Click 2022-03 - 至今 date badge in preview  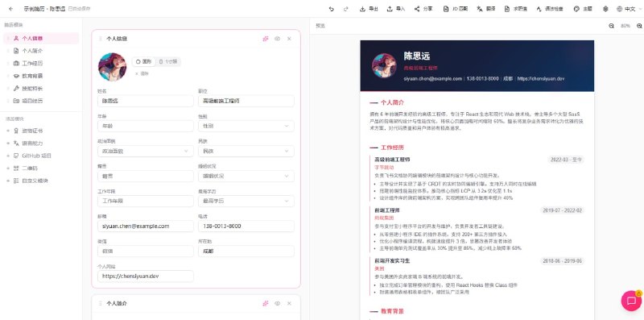click(x=566, y=159)
